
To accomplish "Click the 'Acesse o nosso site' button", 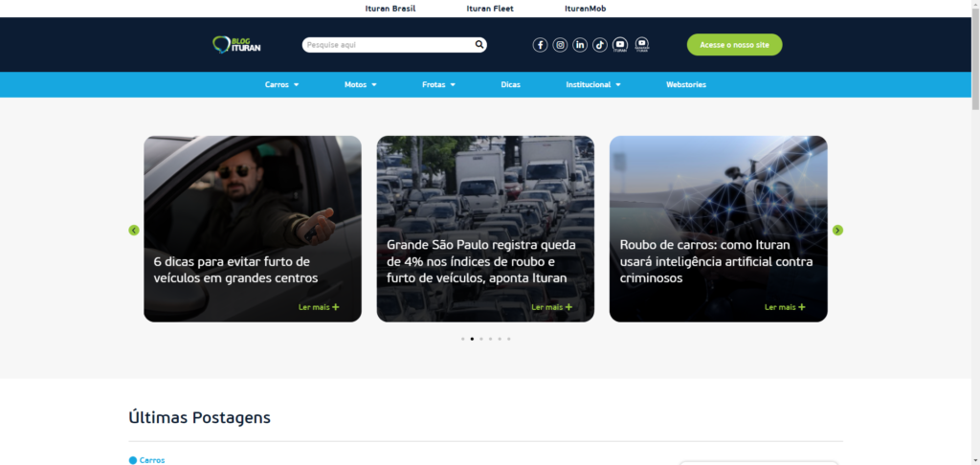I will click(x=734, y=45).
